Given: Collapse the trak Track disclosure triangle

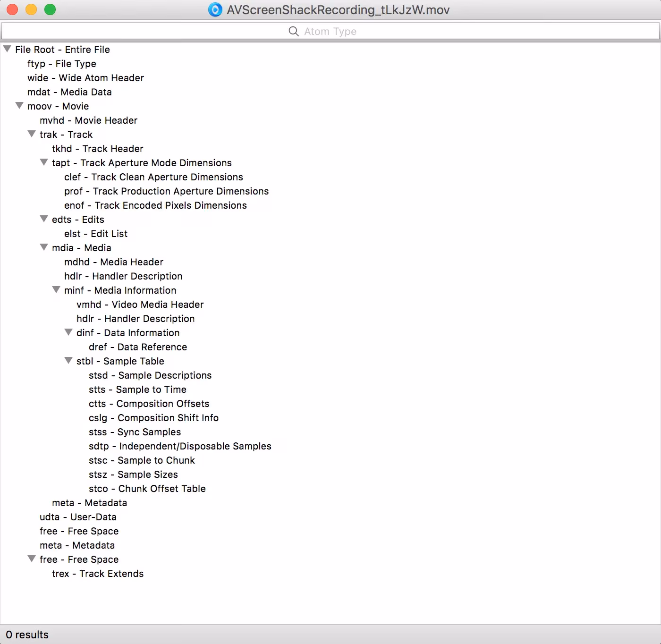Looking at the screenshot, I should [32, 134].
